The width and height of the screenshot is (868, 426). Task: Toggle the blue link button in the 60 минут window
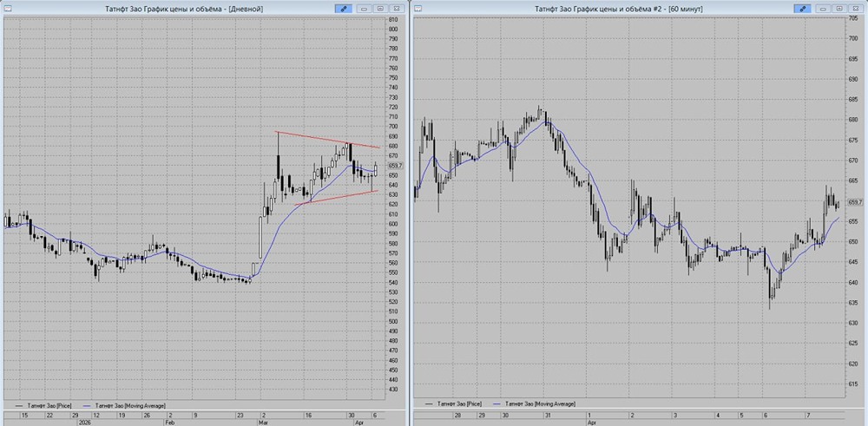click(802, 9)
